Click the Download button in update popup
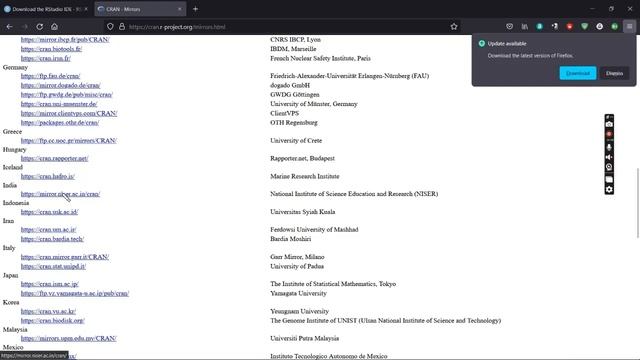 (578, 73)
